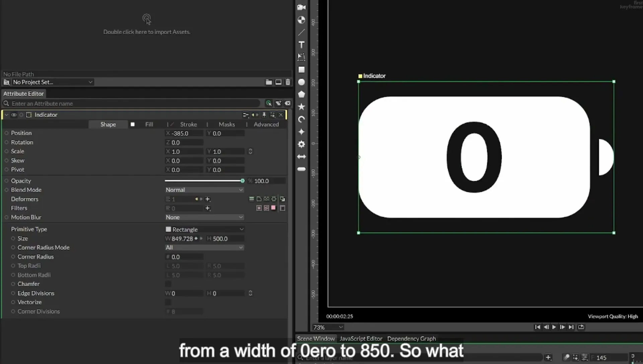Click the attribute search filter icon
Image resolution: width=643 pixels, height=364 pixels.
click(x=269, y=103)
